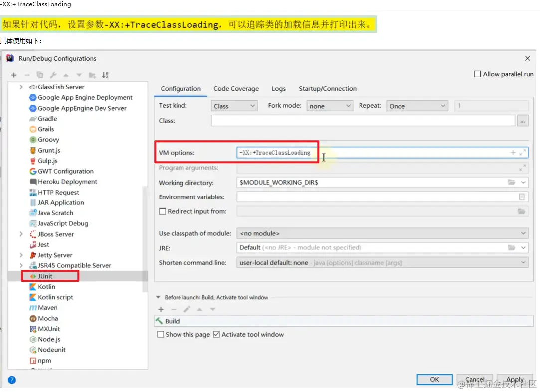Switch to the Configuration tab
Screen dimensions: 540x392
181,89
